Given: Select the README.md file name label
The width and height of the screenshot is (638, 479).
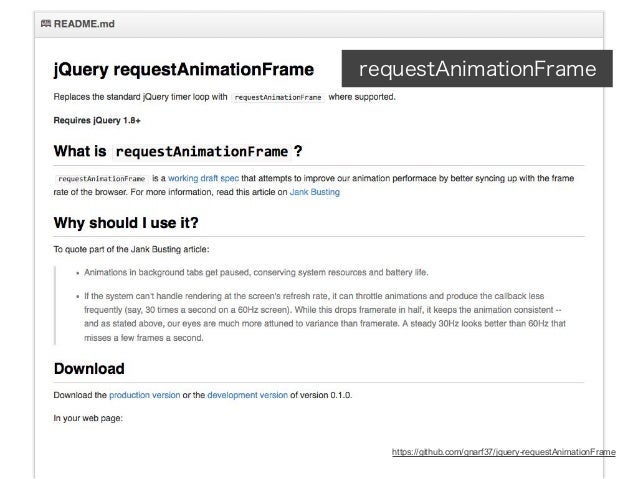Looking at the screenshot, I should [84, 24].
